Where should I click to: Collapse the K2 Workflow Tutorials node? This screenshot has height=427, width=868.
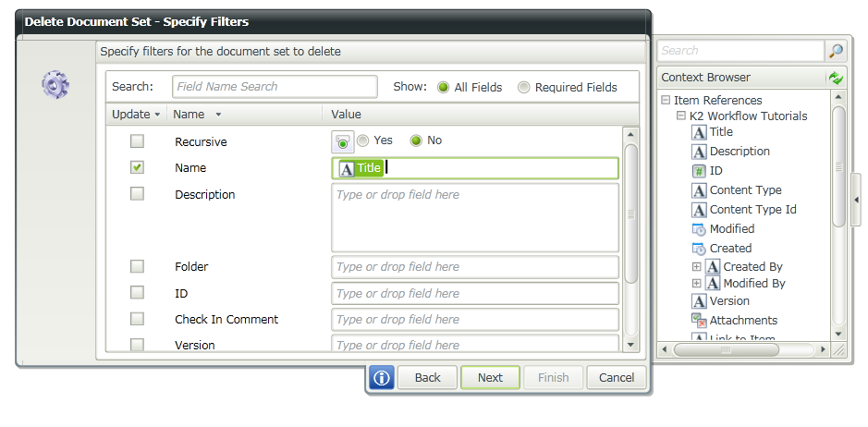680,116
